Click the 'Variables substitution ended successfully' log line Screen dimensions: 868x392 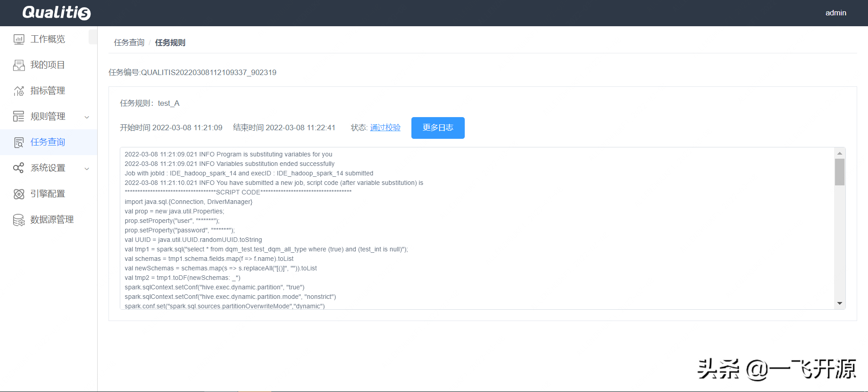click(x=230, y=164)
